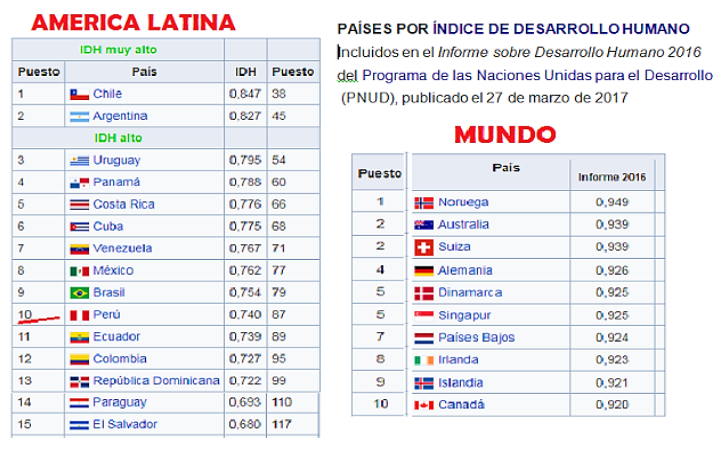Open the República Dominicana link
Viewport: 722px width, 450px height.
coord(156,381)
